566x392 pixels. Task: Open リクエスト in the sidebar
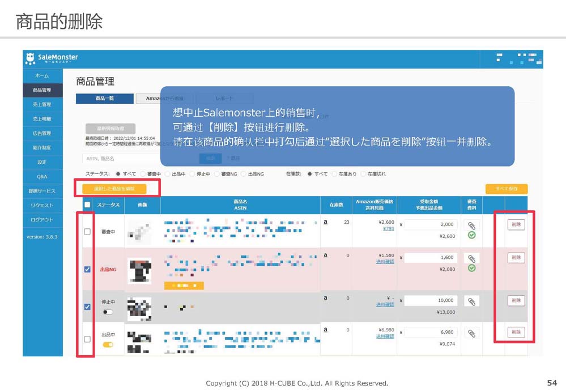(x=42, y=206)
